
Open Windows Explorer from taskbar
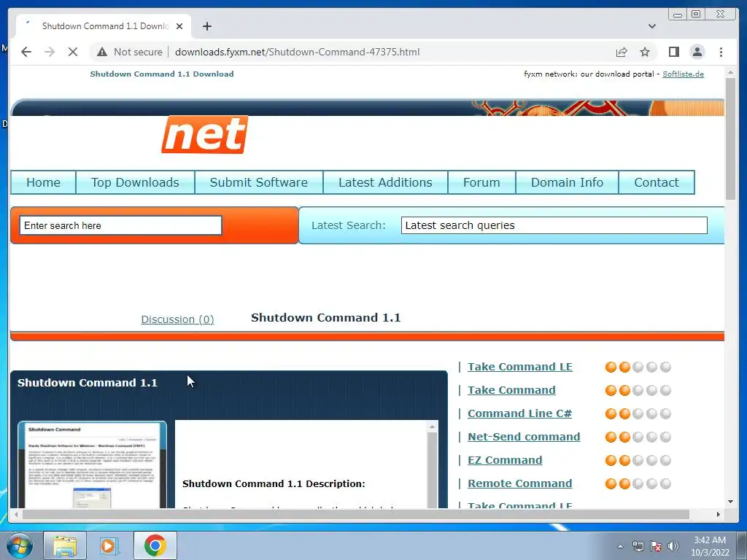pos(65,545)
